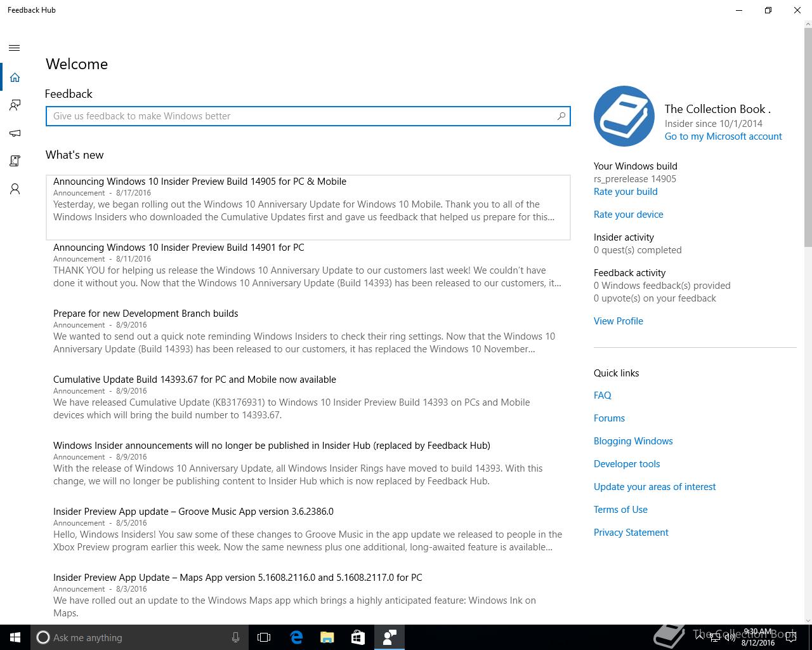Open the Windows Start button
Screen dimensions: 812x650
[x=15, y=637]
